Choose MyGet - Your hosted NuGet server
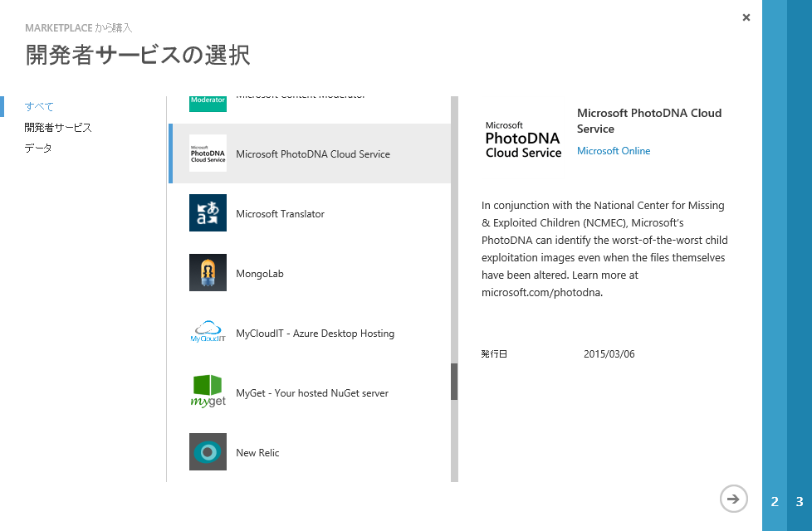812x531 pixels. click(x=312, y=393)
